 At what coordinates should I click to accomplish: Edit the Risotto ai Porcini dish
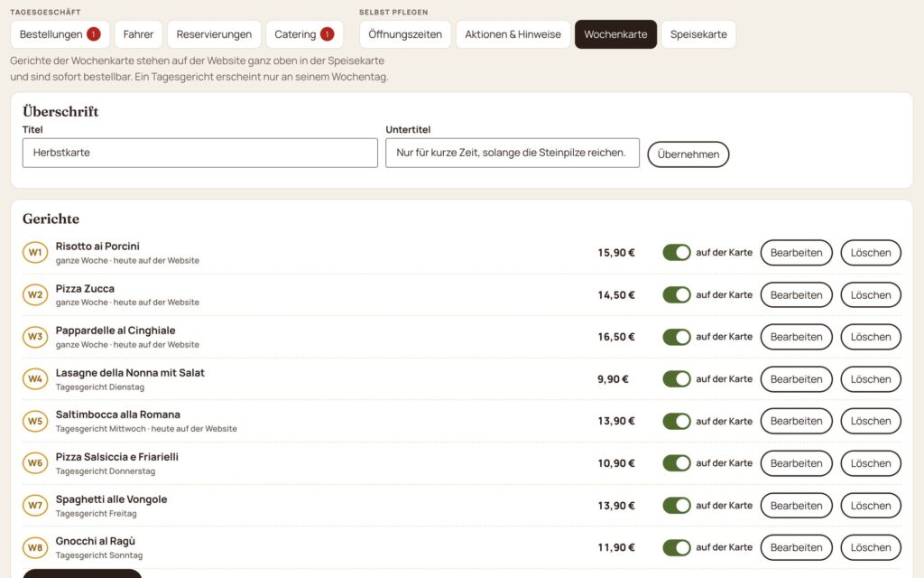(x=796, y=253)
